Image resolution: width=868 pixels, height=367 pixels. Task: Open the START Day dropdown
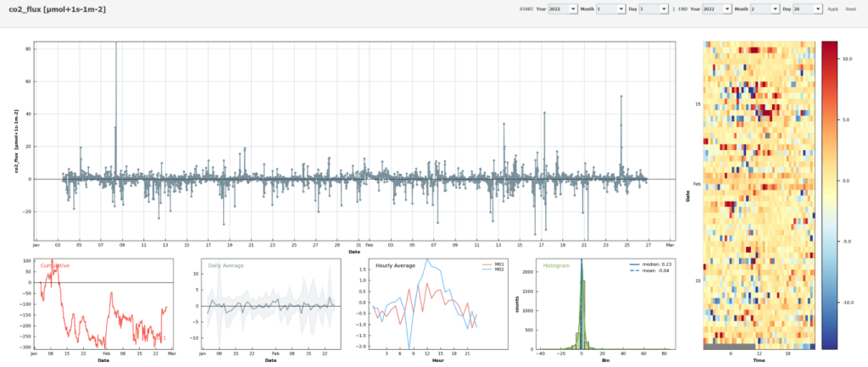pos(654,9)
